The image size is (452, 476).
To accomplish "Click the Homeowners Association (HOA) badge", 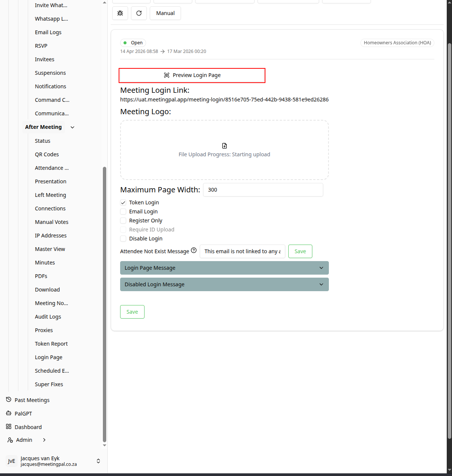I will pos(397,43).
